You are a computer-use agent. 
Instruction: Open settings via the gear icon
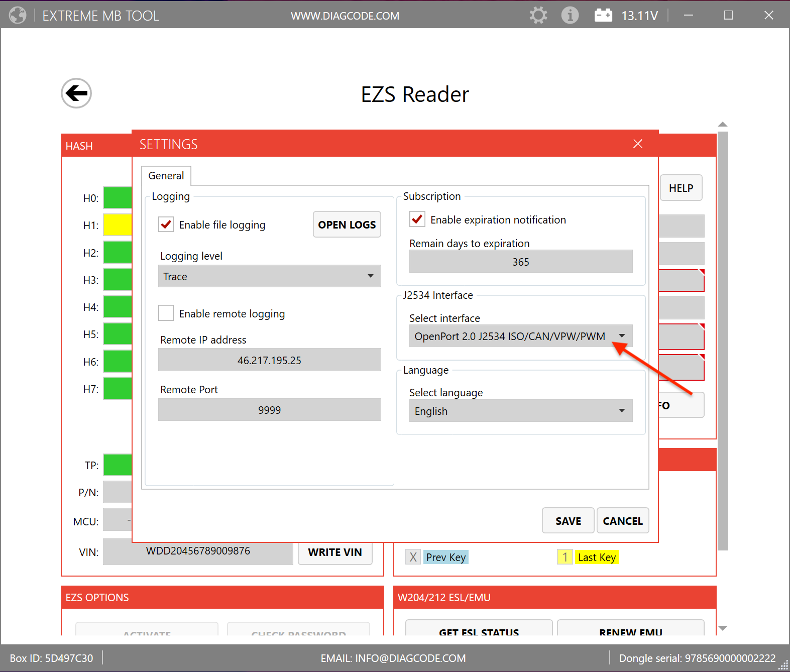coord(538,16)
